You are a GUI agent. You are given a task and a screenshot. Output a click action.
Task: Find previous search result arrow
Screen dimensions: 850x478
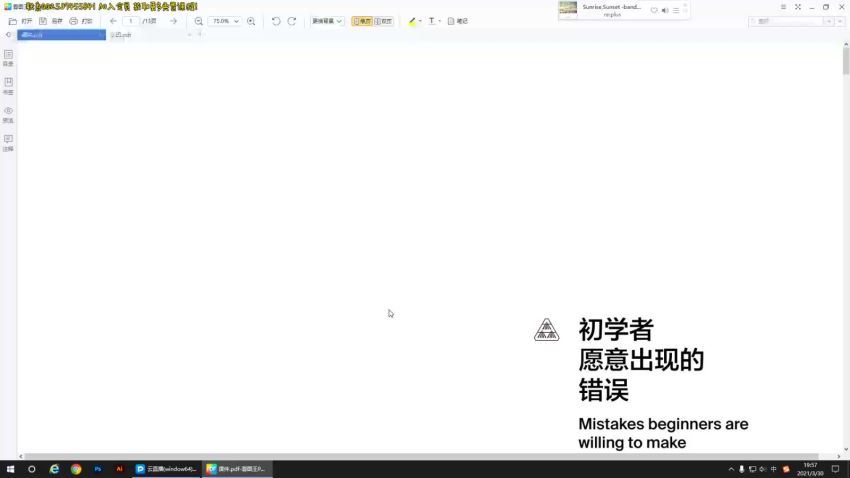coord(829,21)
